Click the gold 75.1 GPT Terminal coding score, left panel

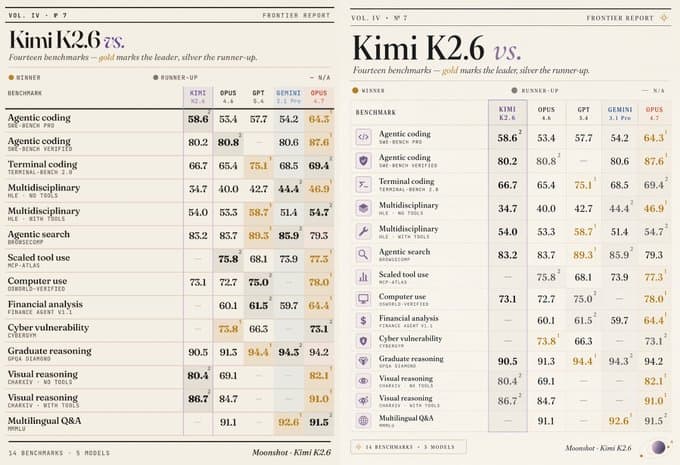tap(258, 166)
